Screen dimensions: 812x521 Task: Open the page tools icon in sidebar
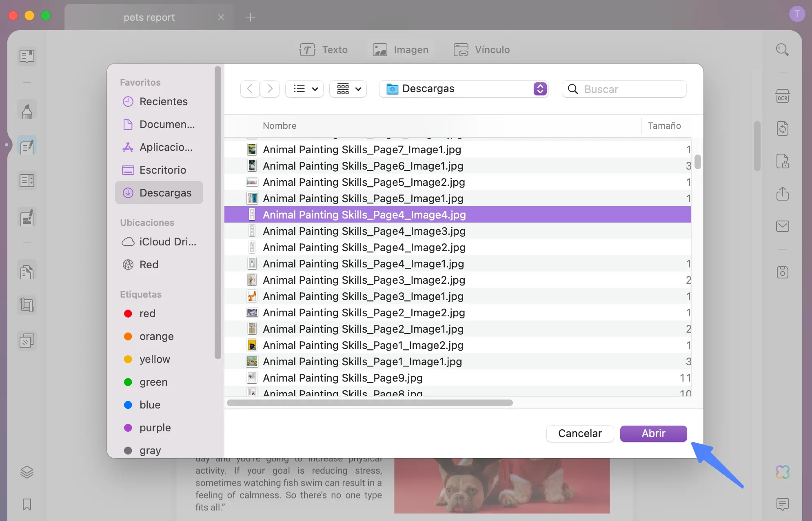pos(27,271)
